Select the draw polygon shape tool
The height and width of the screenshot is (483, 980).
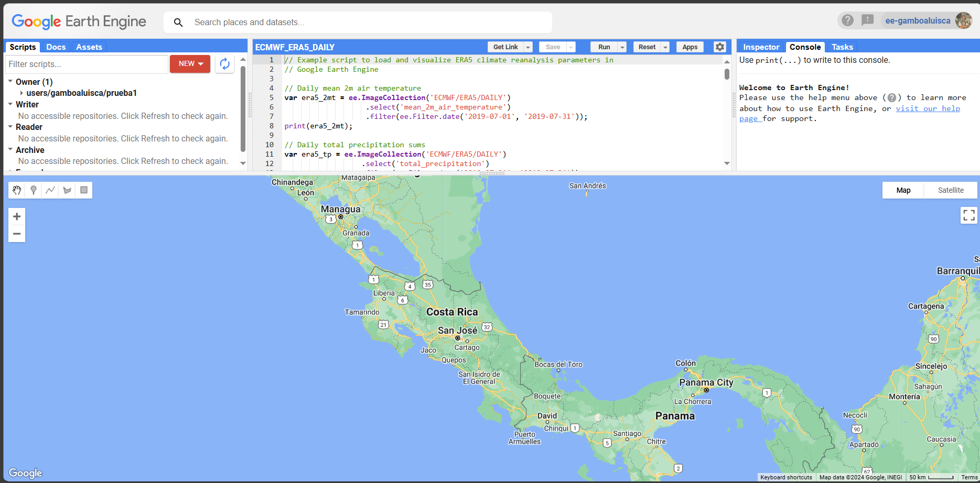coord(67,190)
